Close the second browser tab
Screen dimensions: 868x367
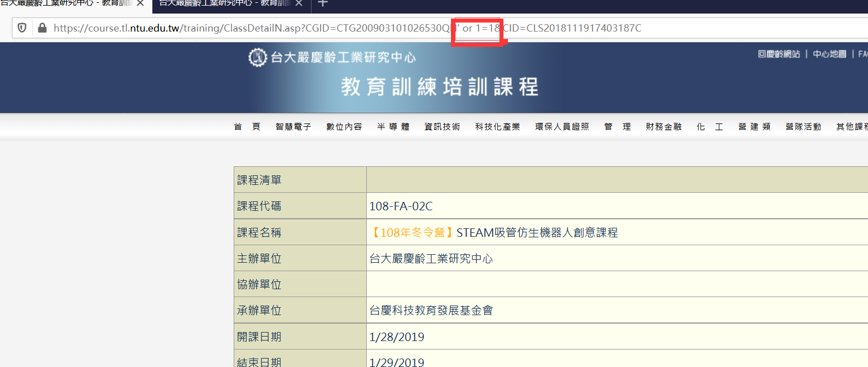pos(299,3)
